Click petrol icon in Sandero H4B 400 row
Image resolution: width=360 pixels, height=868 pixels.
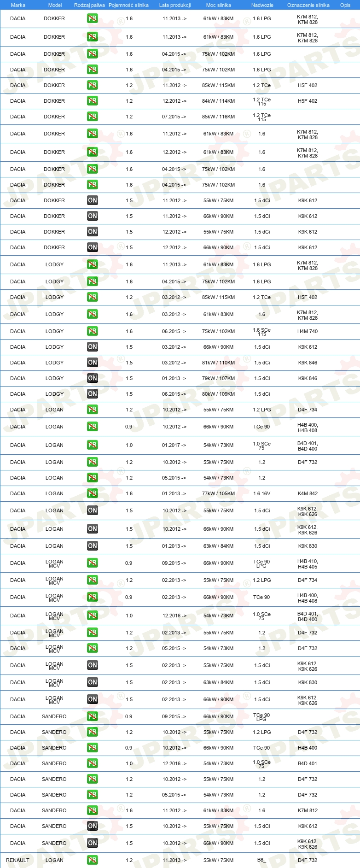coord(93,748)
